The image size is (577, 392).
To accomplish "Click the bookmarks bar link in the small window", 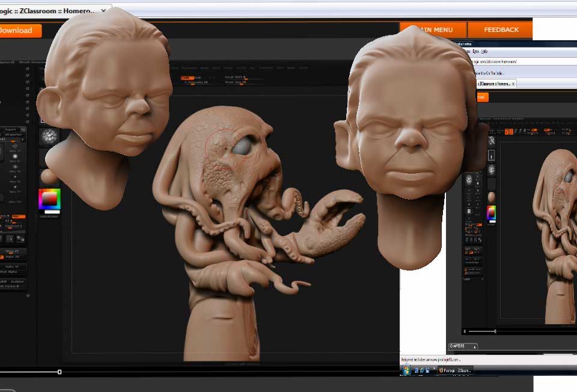I will click(489, 73).
